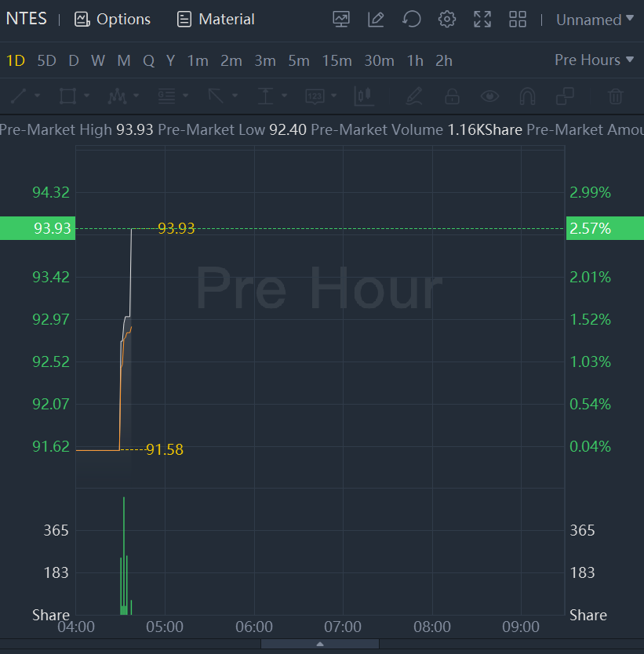Screen dimensions: 644x654
Task: Open the drawing edit note icon
Action: point(377,20)
